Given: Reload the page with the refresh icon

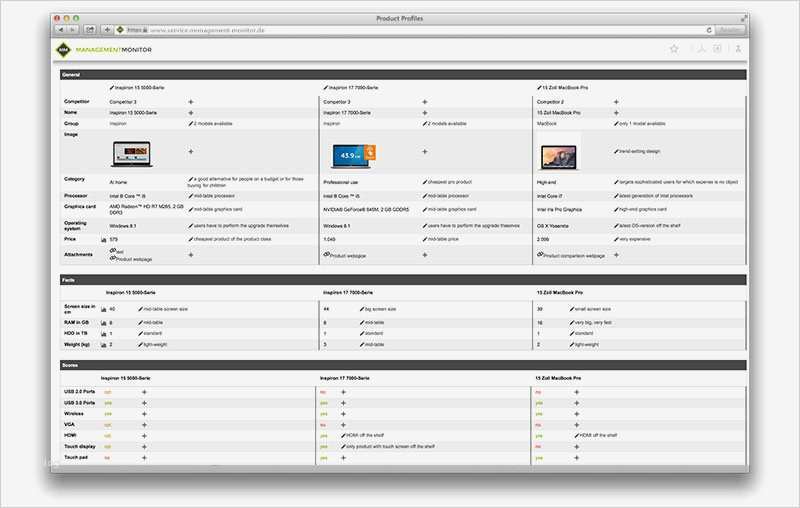Looking at the screenshot, I should 709,30.
